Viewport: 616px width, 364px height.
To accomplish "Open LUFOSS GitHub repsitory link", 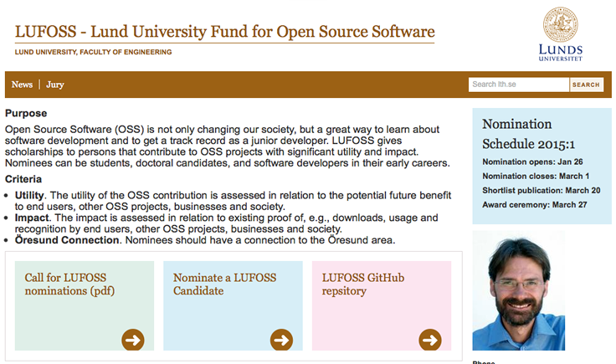I will pyautogui.click(x=363, y=284).
